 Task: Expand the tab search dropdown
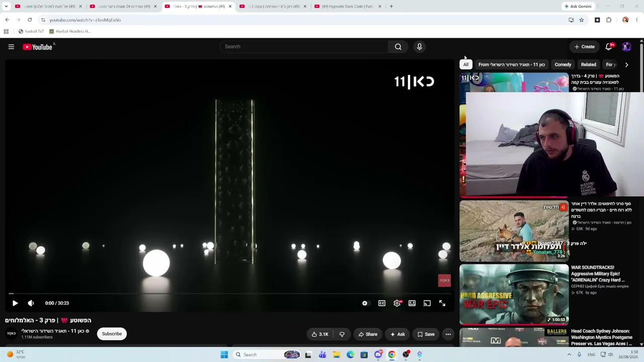pyautogui.click(x=6, y=7)
